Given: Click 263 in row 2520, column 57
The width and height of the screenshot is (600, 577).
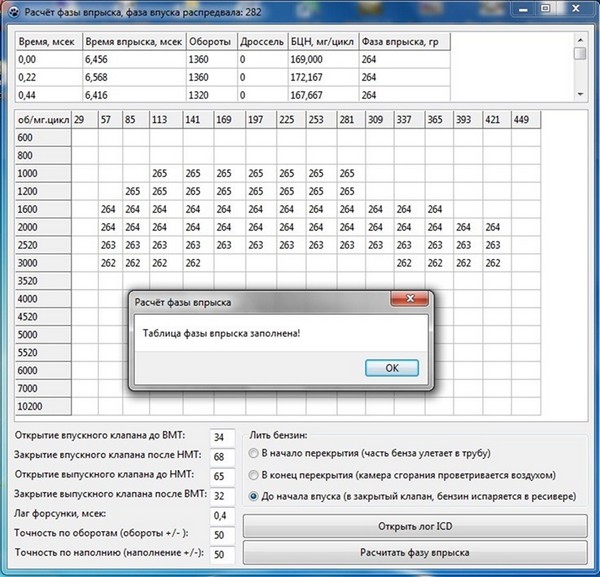Looking at the screenshot, I should coord(110,245).
